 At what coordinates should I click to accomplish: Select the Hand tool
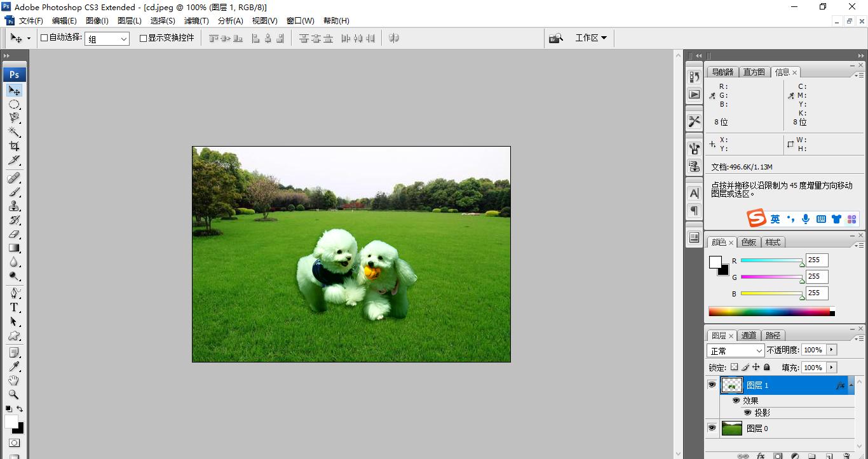tap(15, 380)
